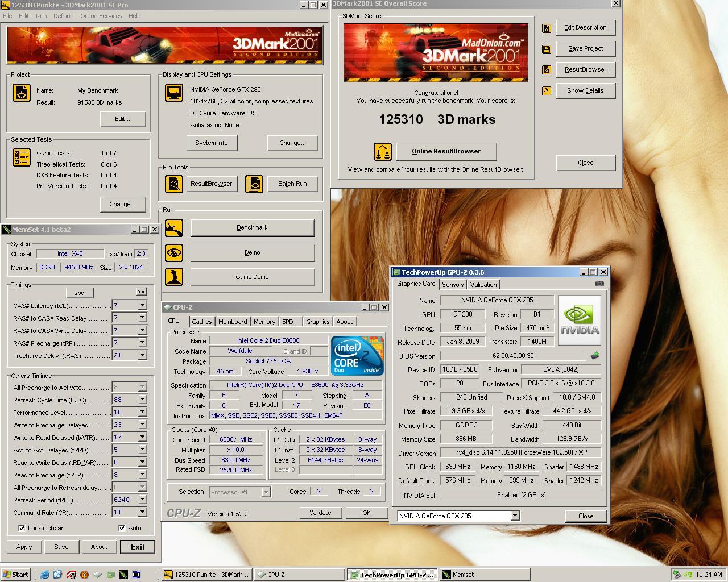
Task: Expand MemSet with the >> button
Action: coord(141,292)
